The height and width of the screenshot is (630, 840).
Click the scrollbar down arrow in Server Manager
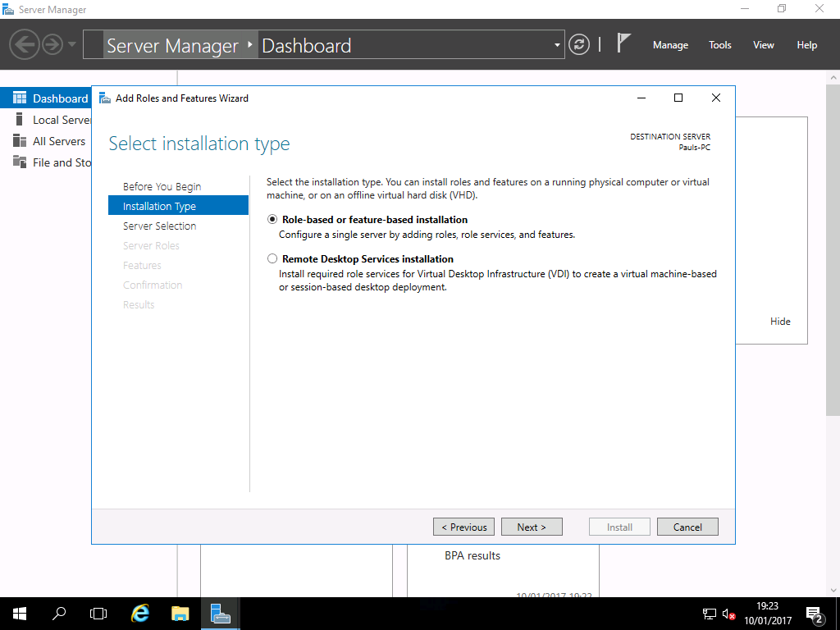(833, 591)
